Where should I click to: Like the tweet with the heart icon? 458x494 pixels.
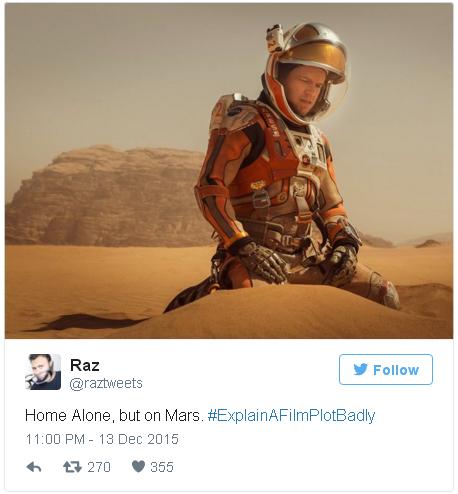pos(138,467)
